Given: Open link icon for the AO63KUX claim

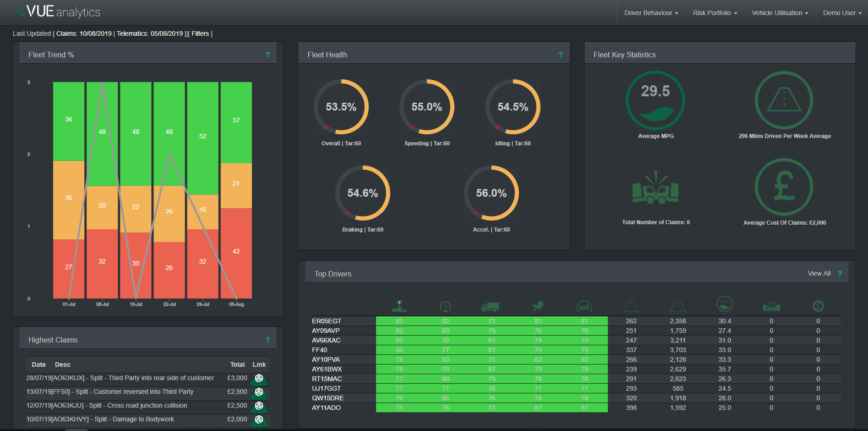Looking at the screenshot, I should click(x=259, y=379).
